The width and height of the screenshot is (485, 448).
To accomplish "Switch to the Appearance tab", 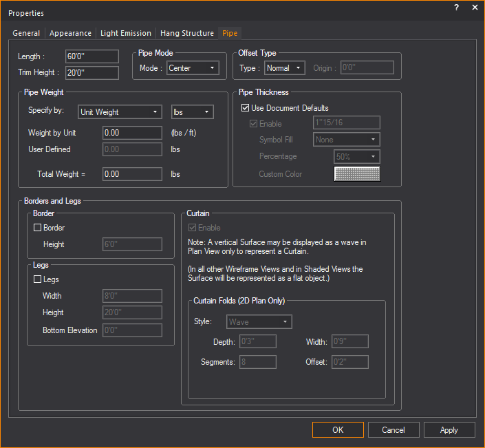I will [70, 33].
